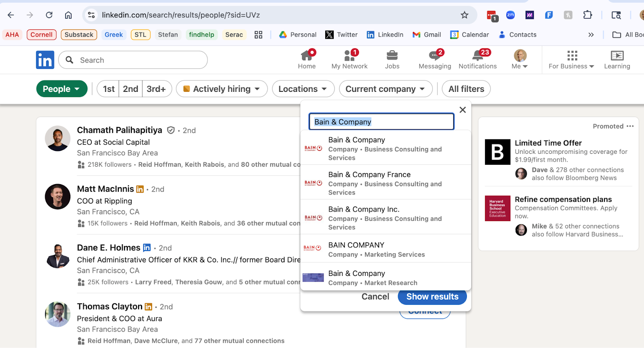Cancel the company filter
Image resolution: width=644 pixels, height=348 pixels.
point(375,297)
